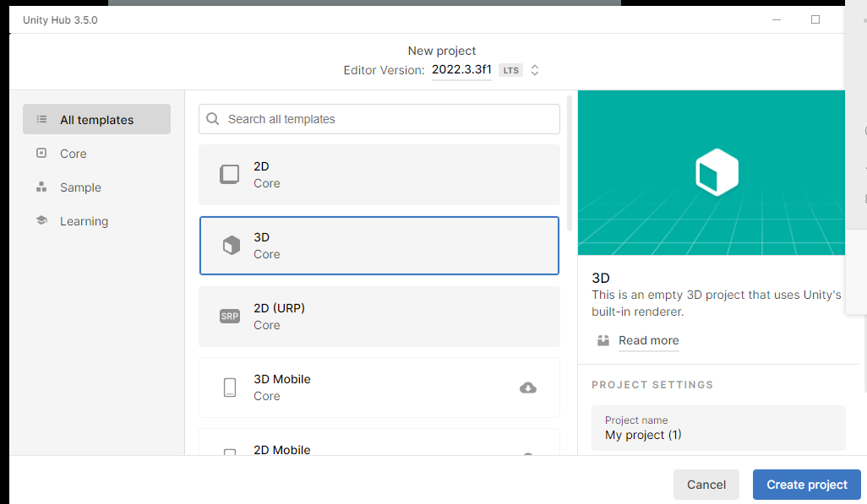Click the 3D template cube icon
The width and height of the screenshot is (867, 504).
(232, 245)
